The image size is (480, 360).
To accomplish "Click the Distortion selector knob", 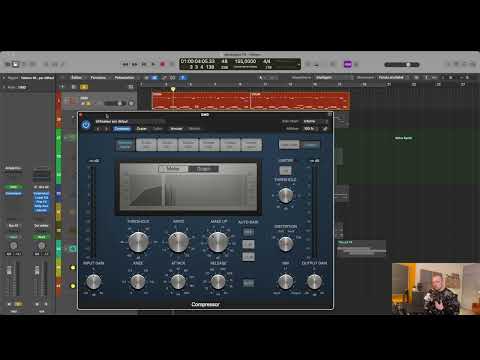I will [x=286, y=244].
